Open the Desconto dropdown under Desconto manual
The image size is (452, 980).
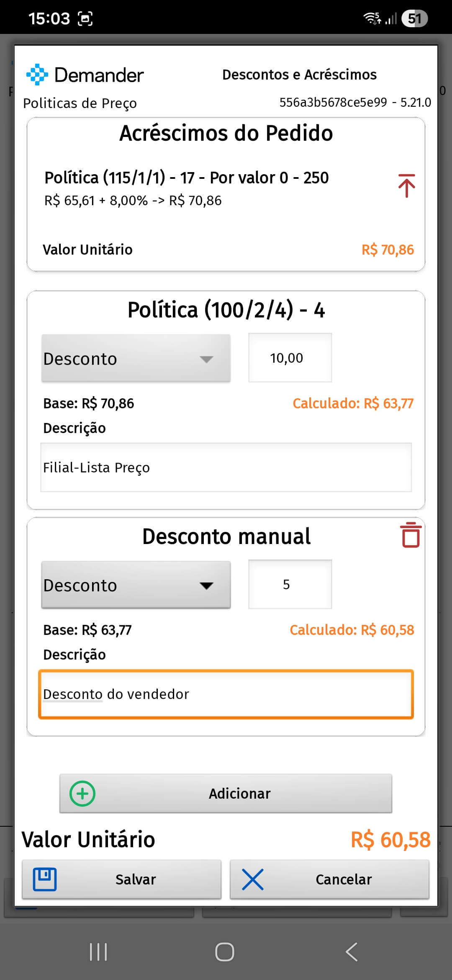coord(136,585)
